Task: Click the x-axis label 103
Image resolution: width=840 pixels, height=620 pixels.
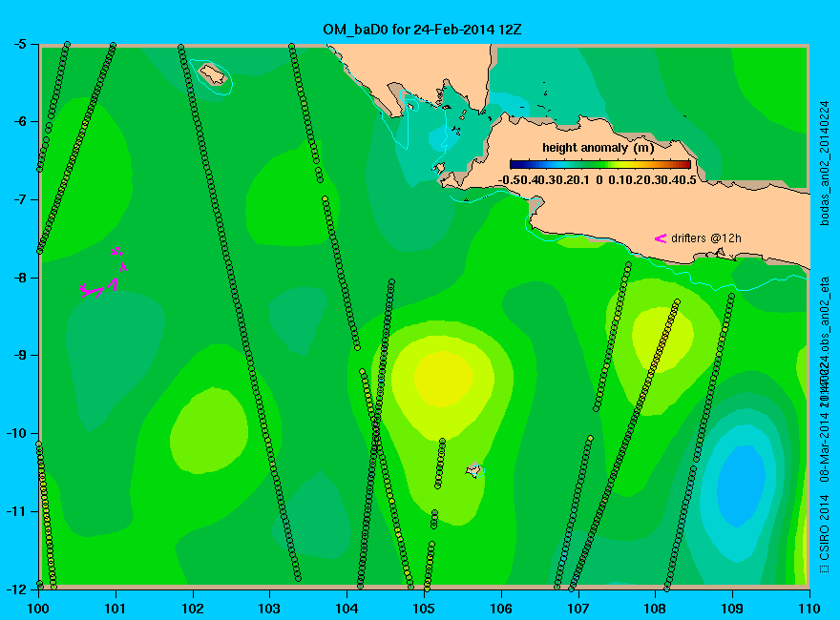Action: point(269,609)
